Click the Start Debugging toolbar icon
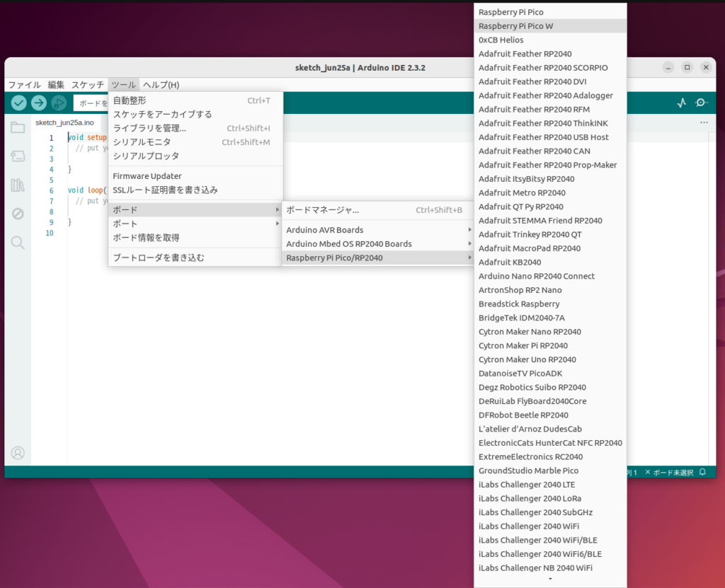The height and width of the screenshot is (588, 725). (59, 103)
